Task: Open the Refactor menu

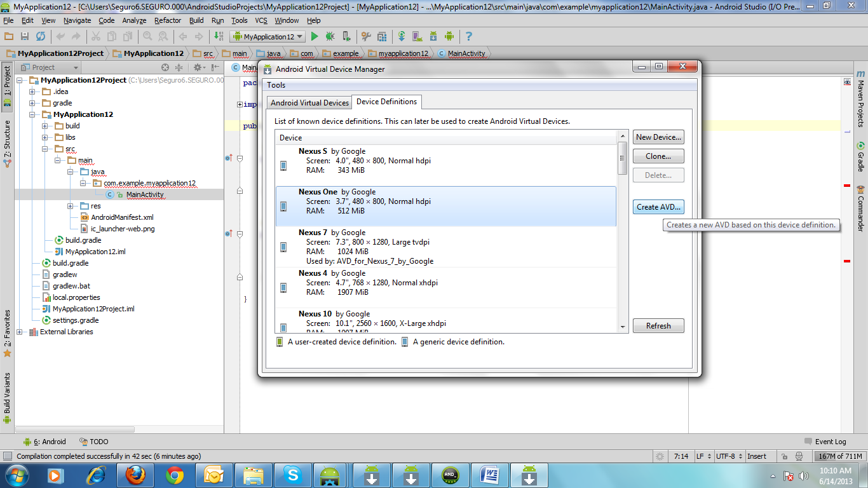Action: point(168,20)
